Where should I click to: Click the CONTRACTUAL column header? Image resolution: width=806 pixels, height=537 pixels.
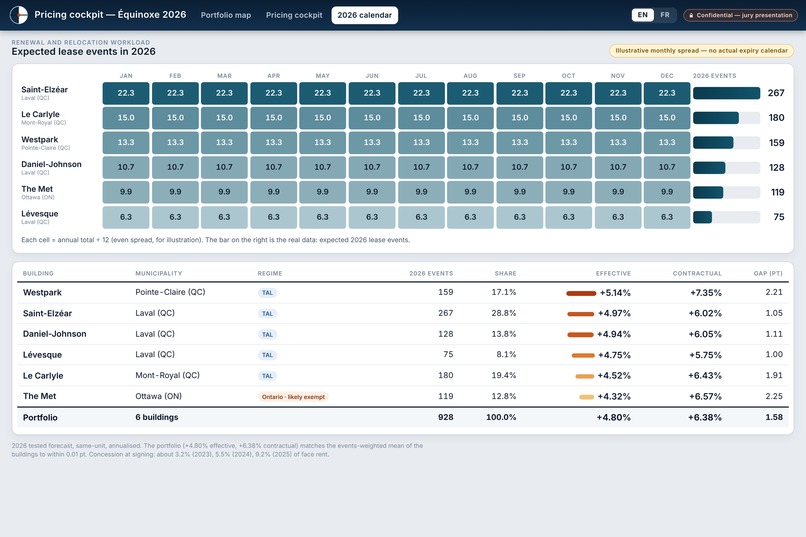point(697,273)
